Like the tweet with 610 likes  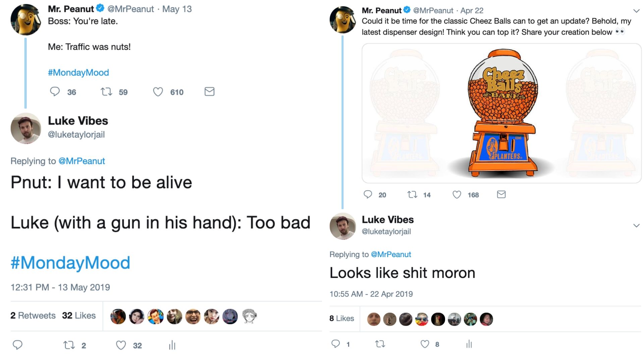[x=158, y=92]
